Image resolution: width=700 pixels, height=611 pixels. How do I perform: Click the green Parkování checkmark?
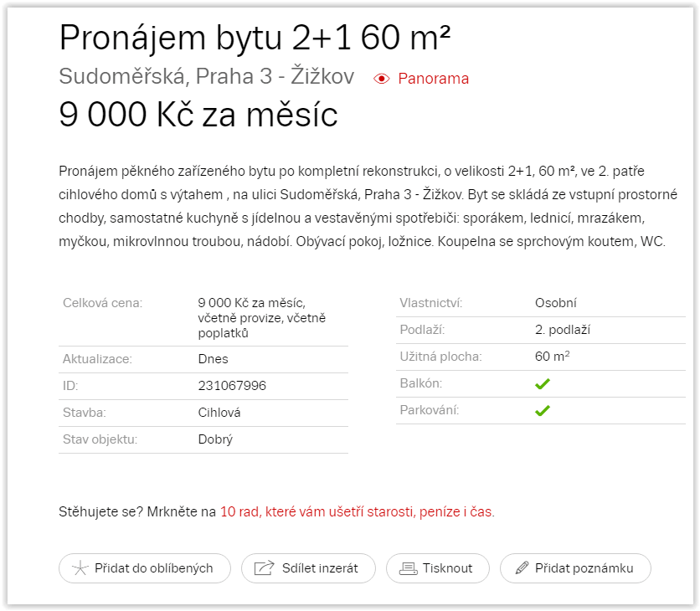tap(543, 411)
